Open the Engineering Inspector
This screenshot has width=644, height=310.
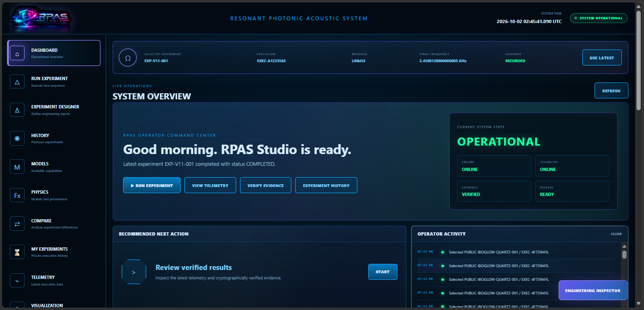[x=593, y=290]
